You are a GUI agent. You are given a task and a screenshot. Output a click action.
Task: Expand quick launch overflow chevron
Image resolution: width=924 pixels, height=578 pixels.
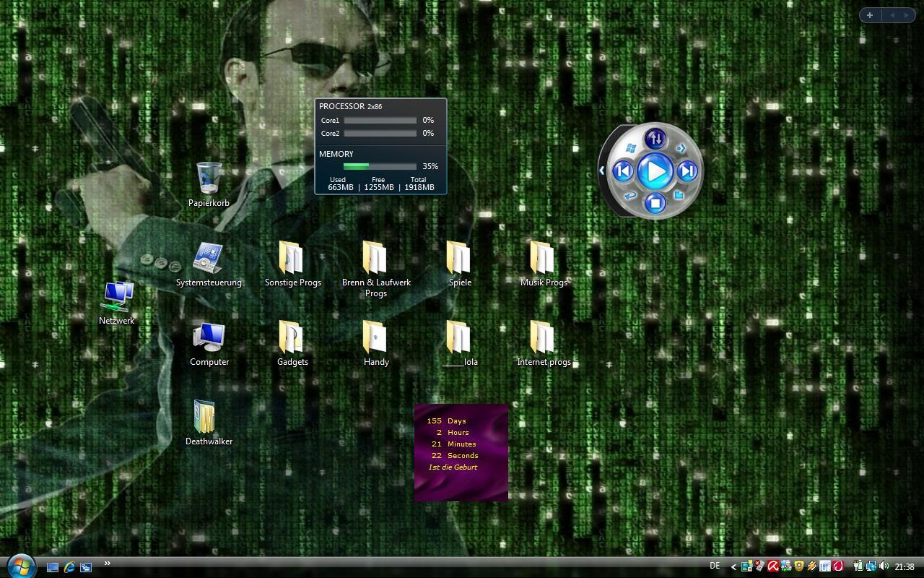tap(108, 564)
